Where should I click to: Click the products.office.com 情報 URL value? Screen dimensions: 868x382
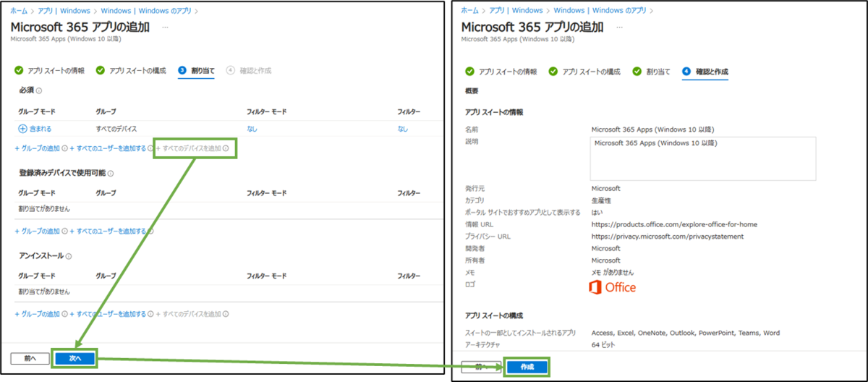pos(674,224)
